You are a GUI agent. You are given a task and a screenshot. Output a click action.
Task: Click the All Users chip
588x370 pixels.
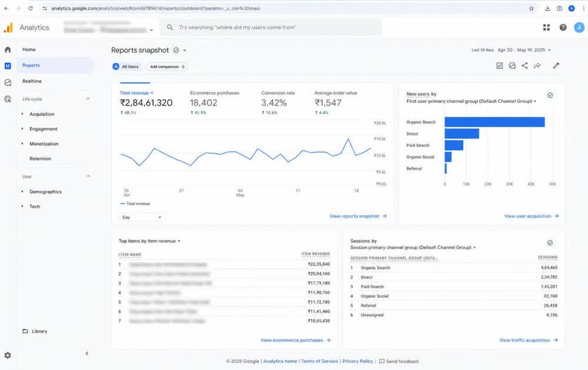126,67
